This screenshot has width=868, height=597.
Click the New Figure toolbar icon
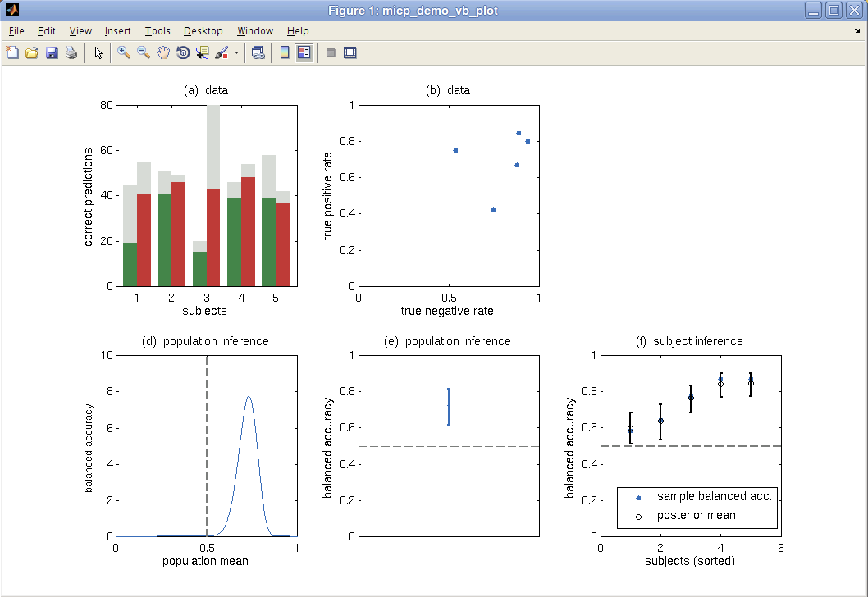point(12,53)
